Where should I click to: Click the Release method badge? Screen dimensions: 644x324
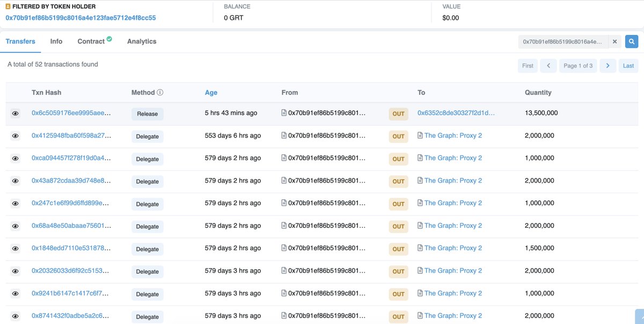(148, 114)
